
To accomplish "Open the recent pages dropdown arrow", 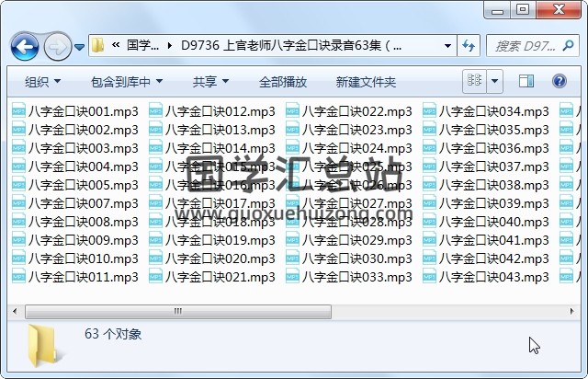I will click(x=79, y=47).
